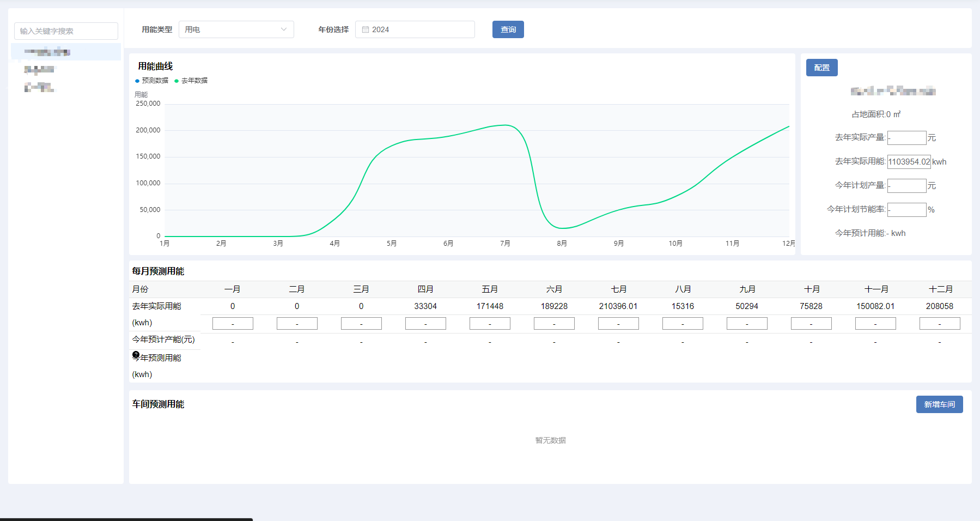Click the 今年计划节能率 input field

coord(907,210)
